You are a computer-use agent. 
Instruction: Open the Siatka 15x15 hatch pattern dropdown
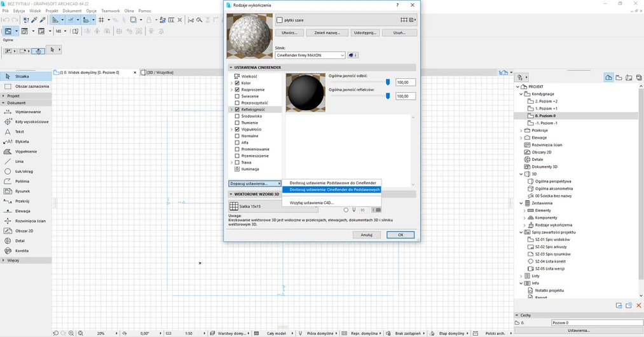(x=273, y=206)
